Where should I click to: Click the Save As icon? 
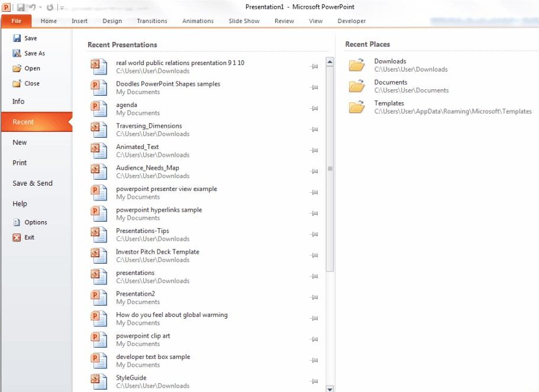coord(17,53)
